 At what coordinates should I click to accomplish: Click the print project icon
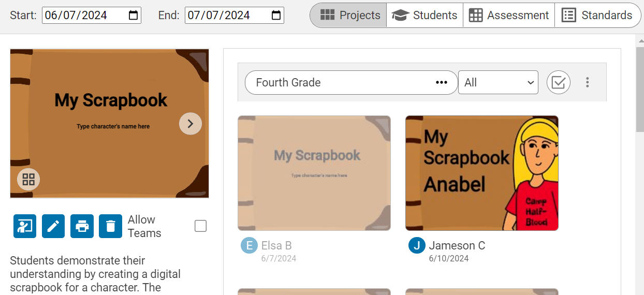coord(82,226)
